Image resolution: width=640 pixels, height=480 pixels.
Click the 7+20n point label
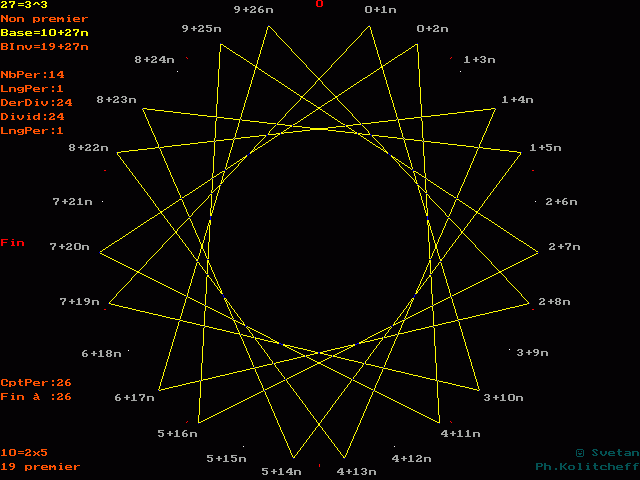(69, 247)
